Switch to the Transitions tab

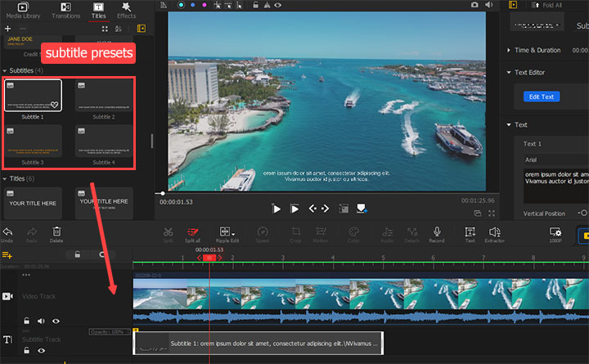(x=65, y=10)
